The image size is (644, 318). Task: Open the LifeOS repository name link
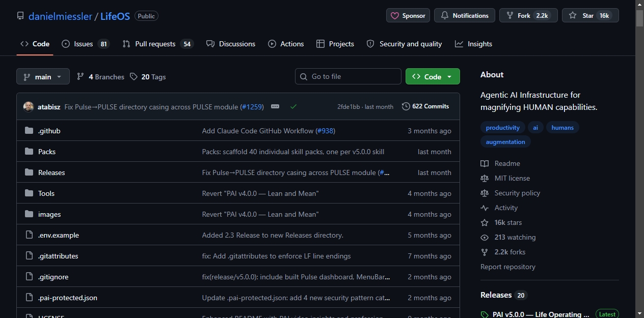(115, 16)
